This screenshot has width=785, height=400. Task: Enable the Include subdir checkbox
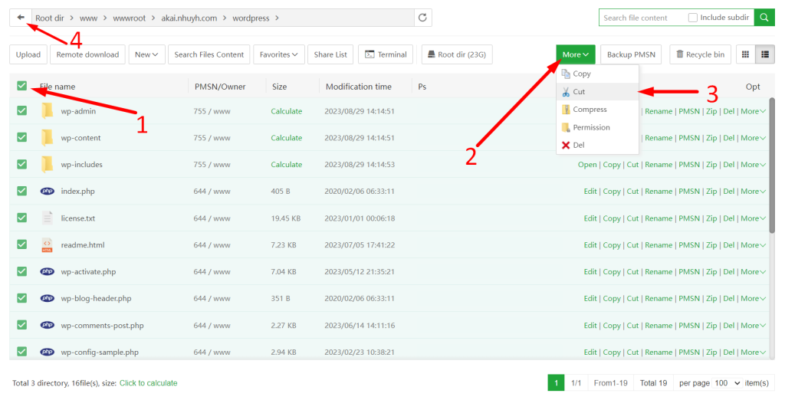(692, 18)
